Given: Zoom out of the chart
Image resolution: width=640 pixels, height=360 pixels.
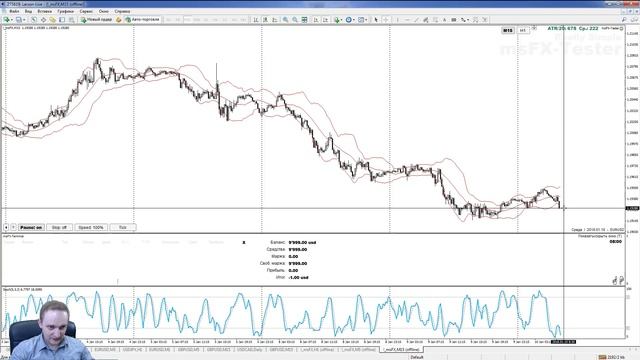Looking at the screenshot, I should tap(295, 20).
